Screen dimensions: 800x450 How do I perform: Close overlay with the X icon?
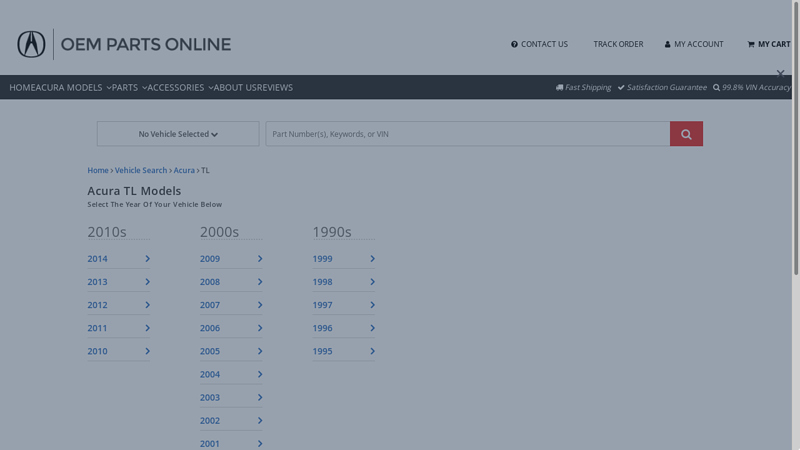780,74
